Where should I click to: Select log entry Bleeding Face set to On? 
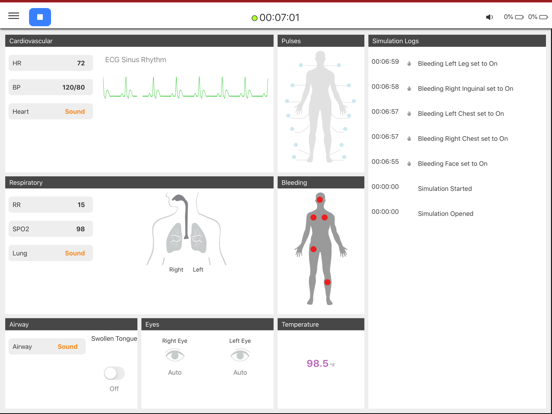452,164
